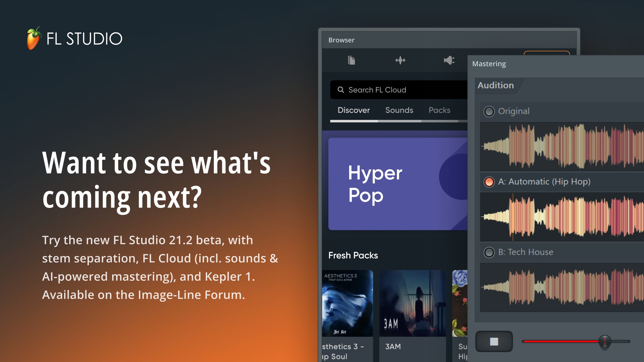Open the 3AM pack cover
The width and height of the screenshot is (644, 362).
(412, 303)
